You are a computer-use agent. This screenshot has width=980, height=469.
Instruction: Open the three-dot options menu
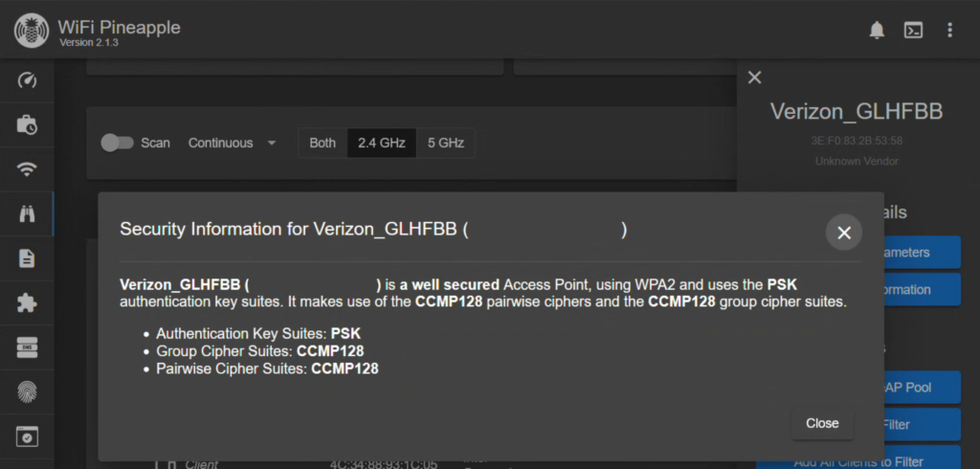(949, 30)
